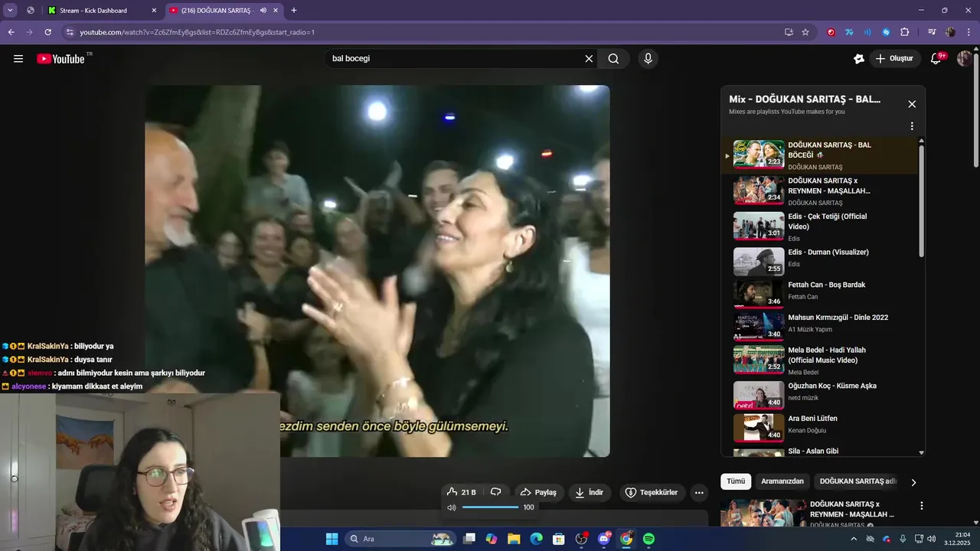The width and height of the screenshot is (980, 551).
Task: Open Chrome profile avatar
Action: pos(951,32)
